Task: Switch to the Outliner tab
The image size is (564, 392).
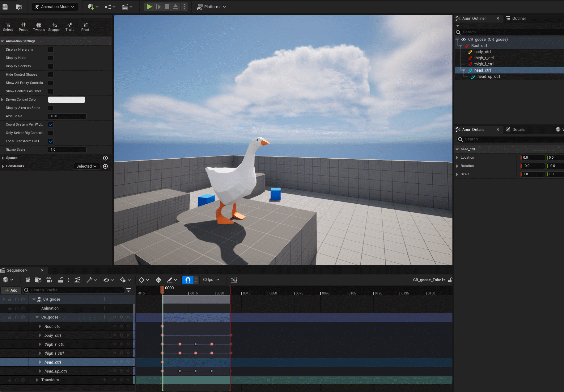Action: pyautogui.click(x=516, y=19)
